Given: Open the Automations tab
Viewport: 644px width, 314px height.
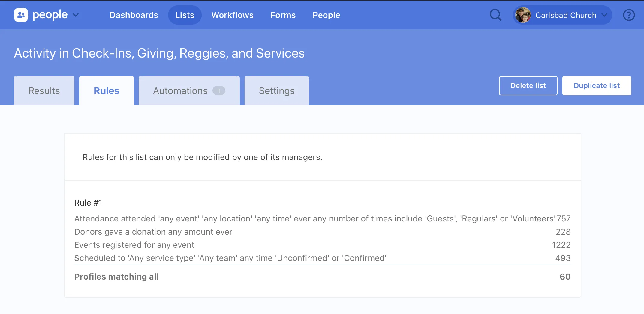Looking at the screenshot, I should pos(180,91).
